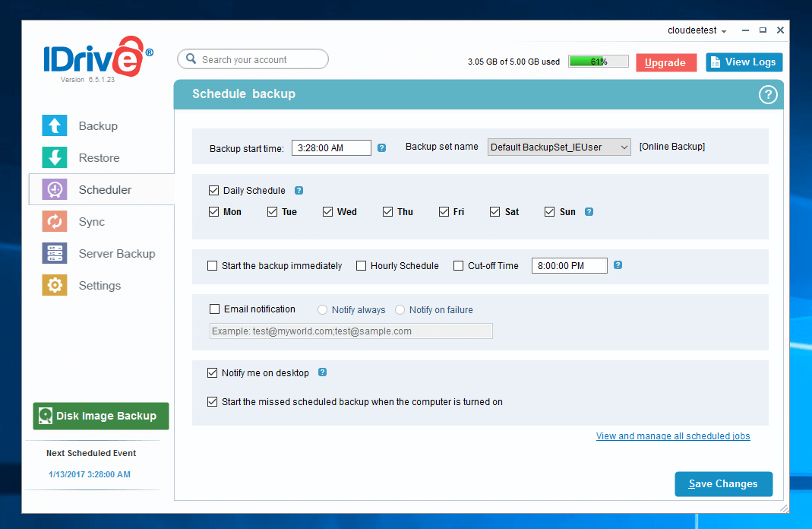
Task: Click the Server Backup sidebar icon
Action: pyautogui.click(x=55, y=254)
